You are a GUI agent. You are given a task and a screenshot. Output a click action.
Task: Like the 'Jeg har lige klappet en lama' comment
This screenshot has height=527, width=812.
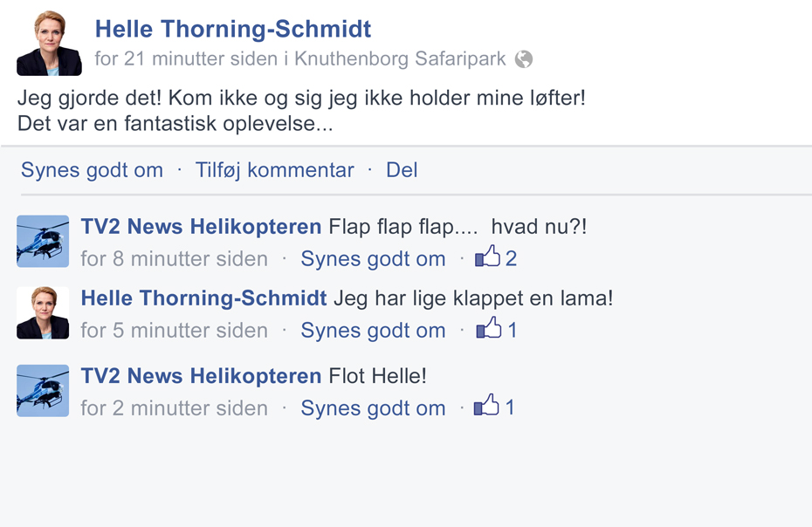coord(373,331)
